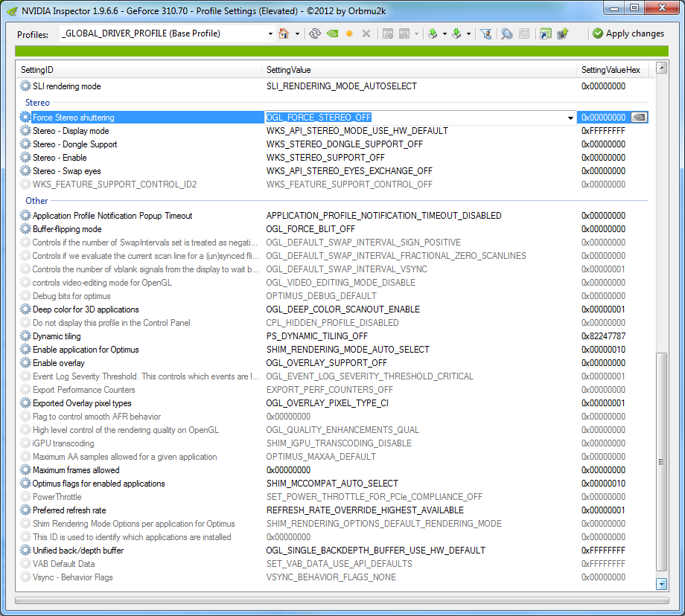Click the PS_DYNAMIC_TILING_OFF value
The height and width of the screenshot is (616, 685).
tap(316, 336)
